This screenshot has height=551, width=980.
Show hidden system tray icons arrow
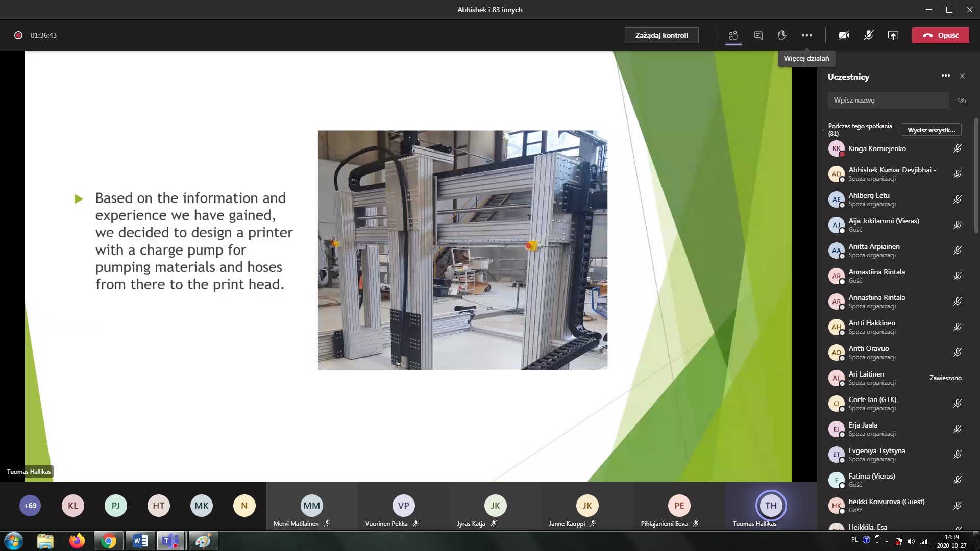coord(887,541)
